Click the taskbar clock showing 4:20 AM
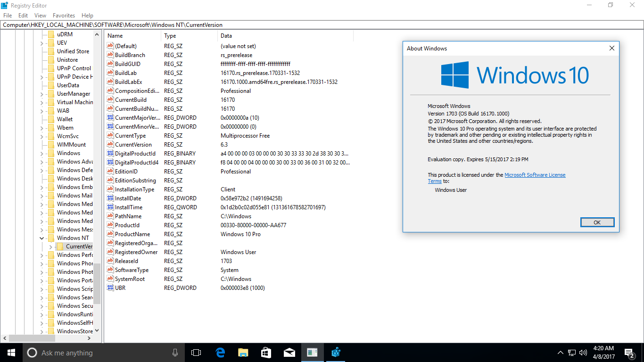Image resolution: width=644 pixels, height=362 pixels. coord(603,353)
